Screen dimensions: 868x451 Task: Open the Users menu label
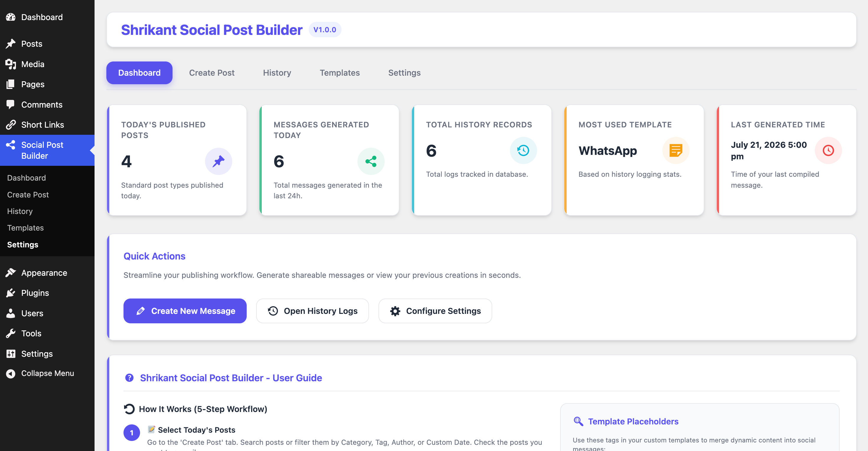[32, 313]
